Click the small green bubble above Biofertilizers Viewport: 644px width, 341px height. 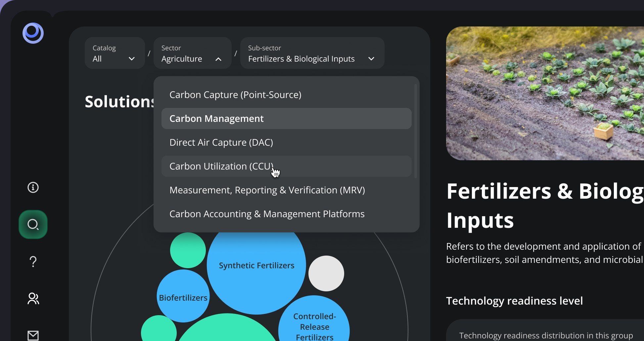pyautogui.click(x=188, y=250)
